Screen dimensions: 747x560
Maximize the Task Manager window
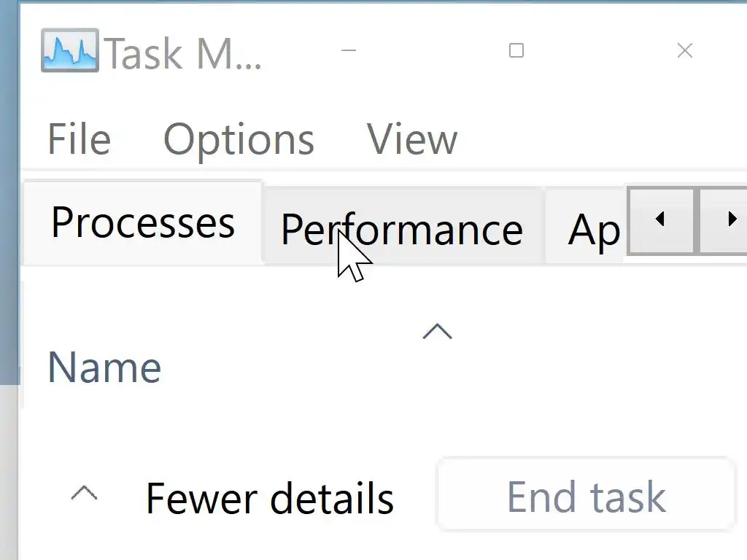pyautogui.click(x=516, y=50)
